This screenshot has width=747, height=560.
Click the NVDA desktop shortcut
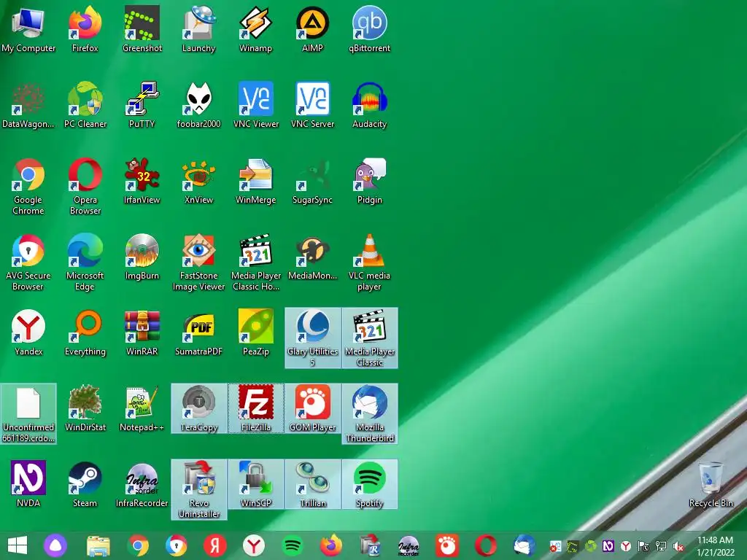tap(28, 484)
